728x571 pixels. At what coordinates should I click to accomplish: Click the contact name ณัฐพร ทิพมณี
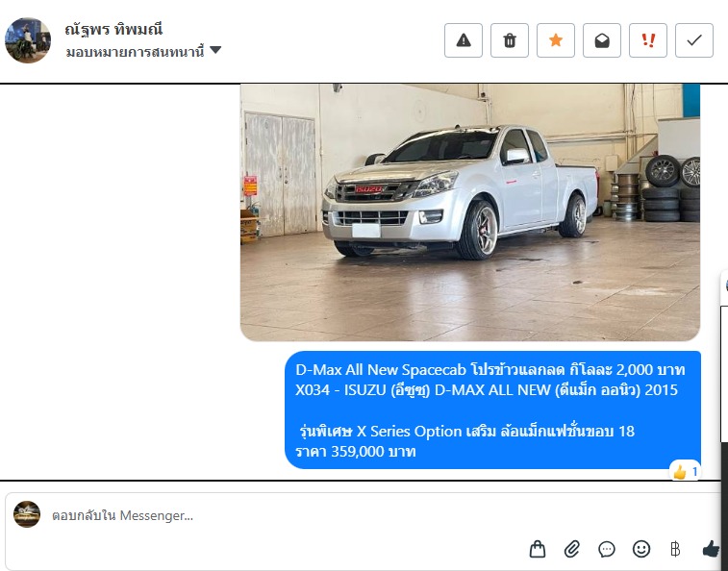point(113,29)
